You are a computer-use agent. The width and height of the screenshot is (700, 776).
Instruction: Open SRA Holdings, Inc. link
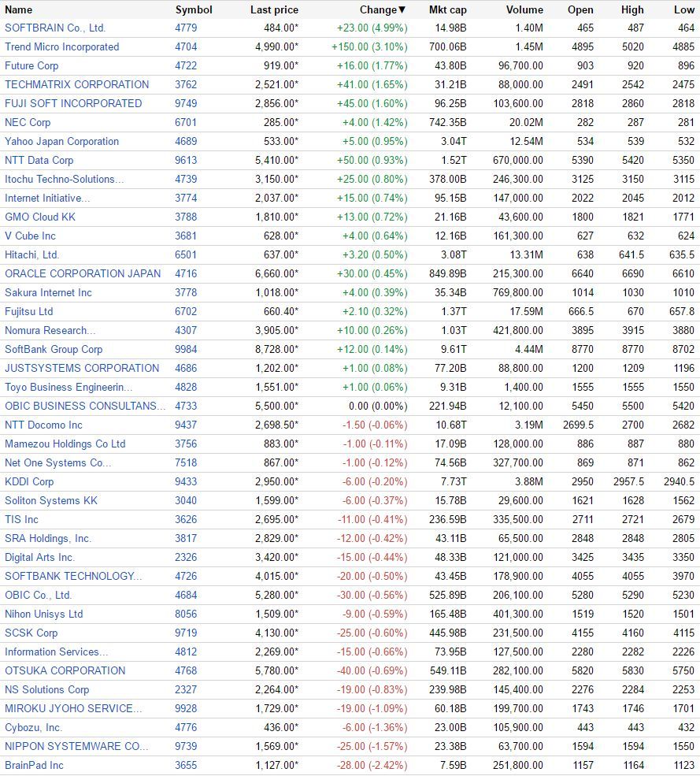click(x=48, y=538)
